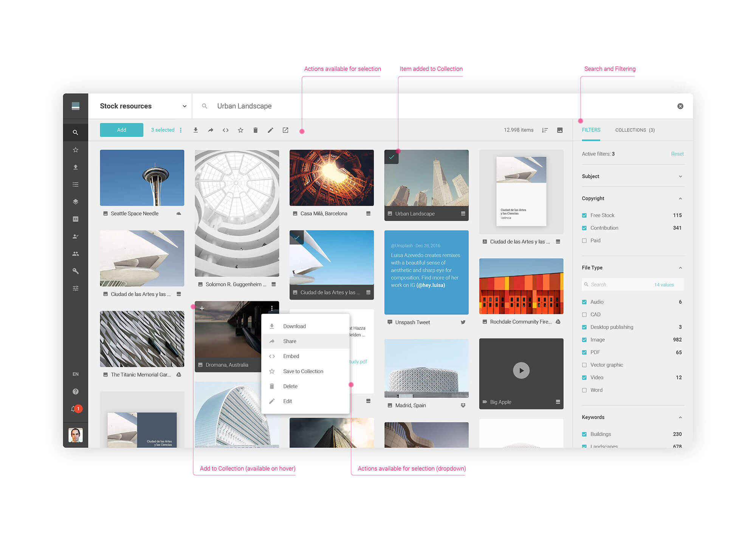Select Embed in the dropdown menu
756x541 pixels.
(x=305, y=356)
